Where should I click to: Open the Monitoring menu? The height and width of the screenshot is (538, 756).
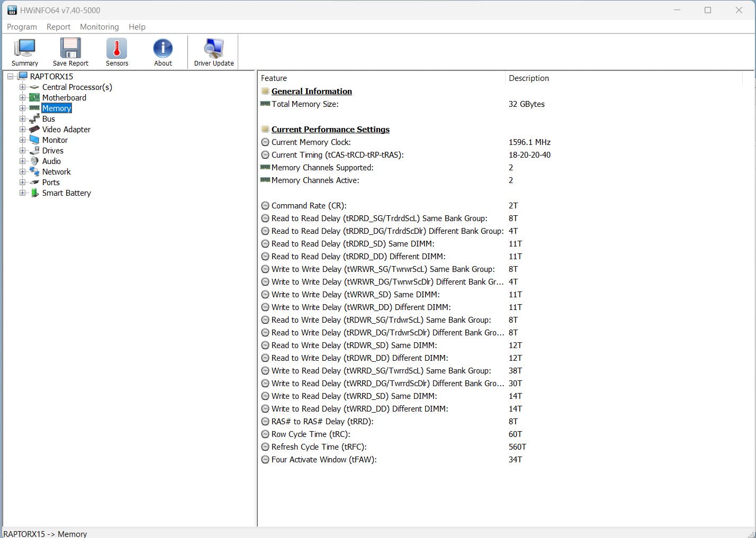(100, 27)
